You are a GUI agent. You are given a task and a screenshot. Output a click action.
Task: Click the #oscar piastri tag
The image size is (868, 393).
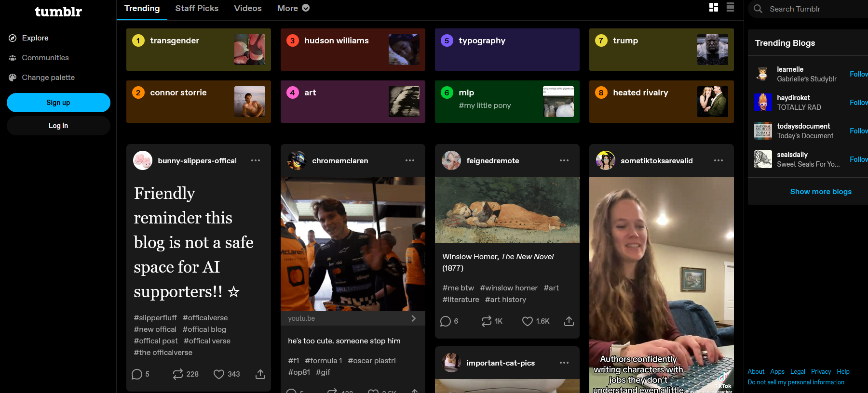pyautogui.click(x=372, y=361)
